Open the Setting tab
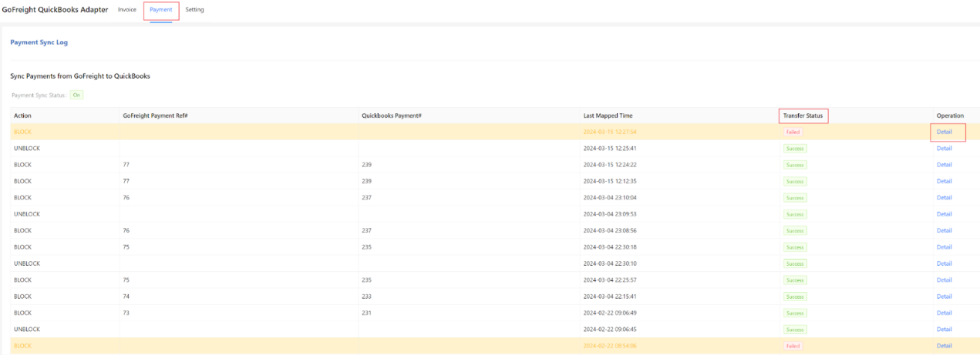980x355 pixels. (x=195, y=10)
